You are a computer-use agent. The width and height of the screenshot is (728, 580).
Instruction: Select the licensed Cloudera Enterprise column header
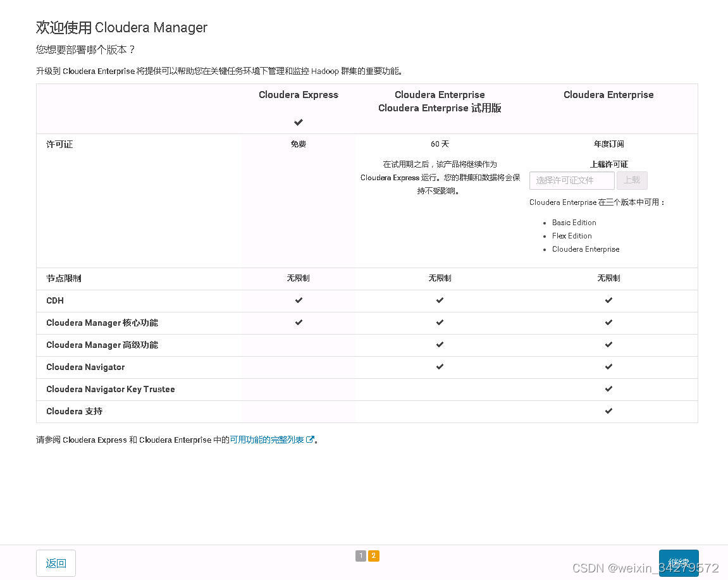[x=608, y=95]
